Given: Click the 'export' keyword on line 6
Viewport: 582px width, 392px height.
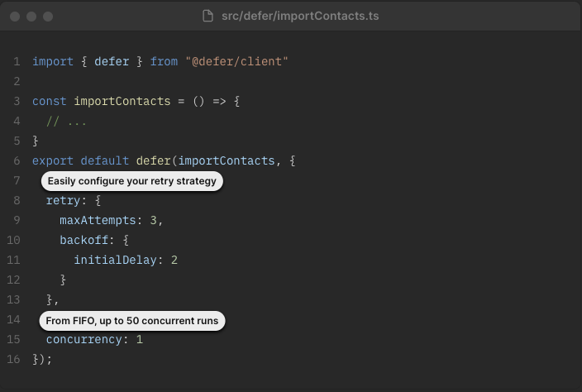Looking at the screenshot, I should pos(53,160).
